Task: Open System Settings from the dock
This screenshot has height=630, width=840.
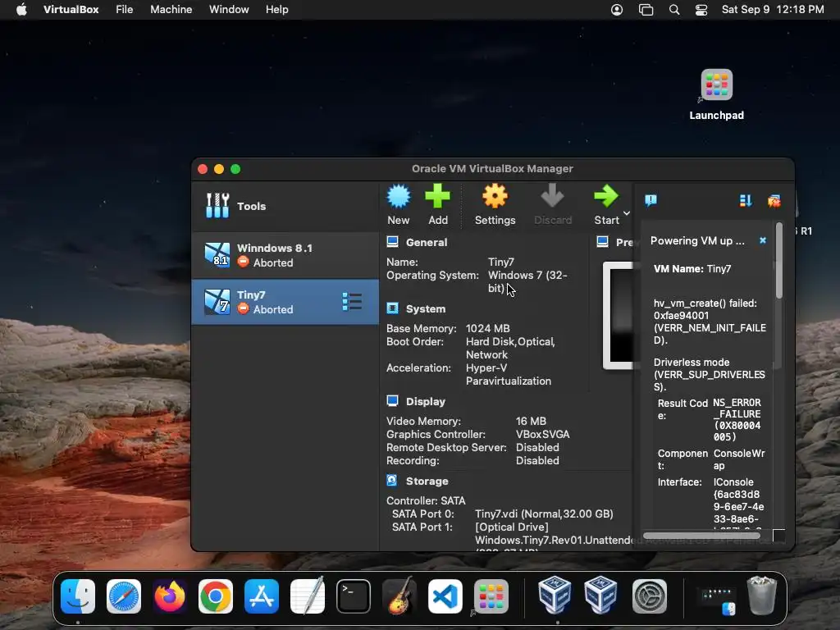Action: point(650,596)
